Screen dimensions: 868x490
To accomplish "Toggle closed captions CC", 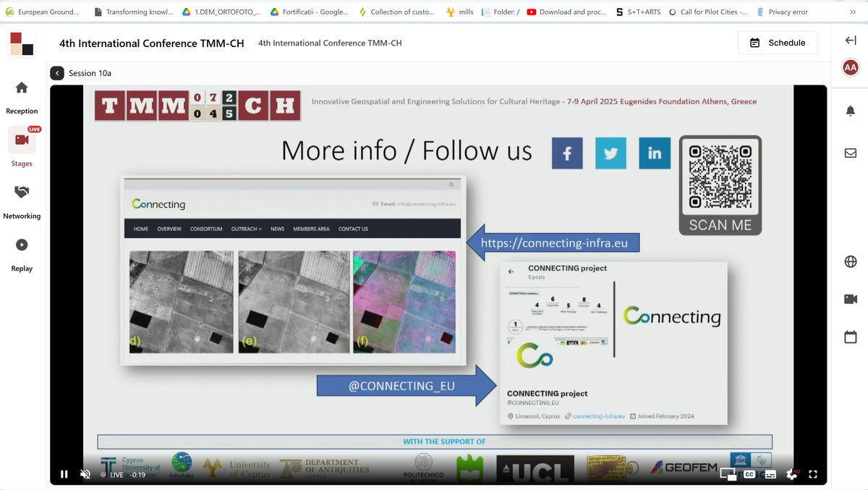I will point(749,474).
